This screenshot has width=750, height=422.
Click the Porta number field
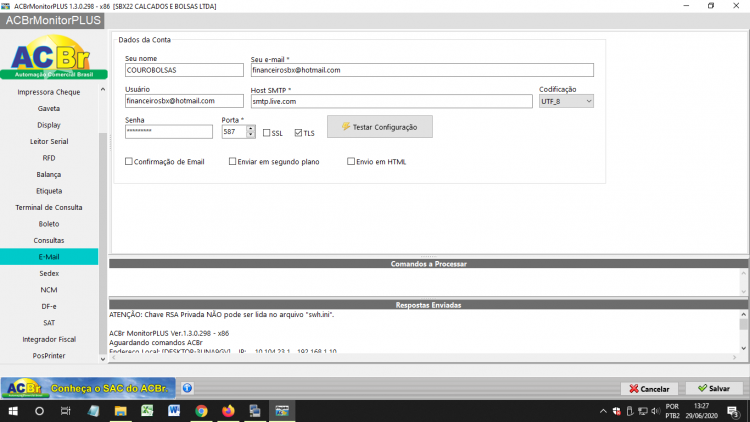(234, 132)
